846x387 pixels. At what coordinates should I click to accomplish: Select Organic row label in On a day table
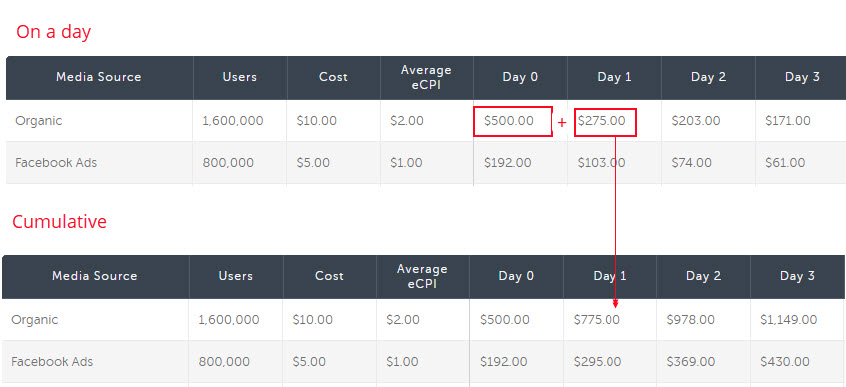pos(39,121)
